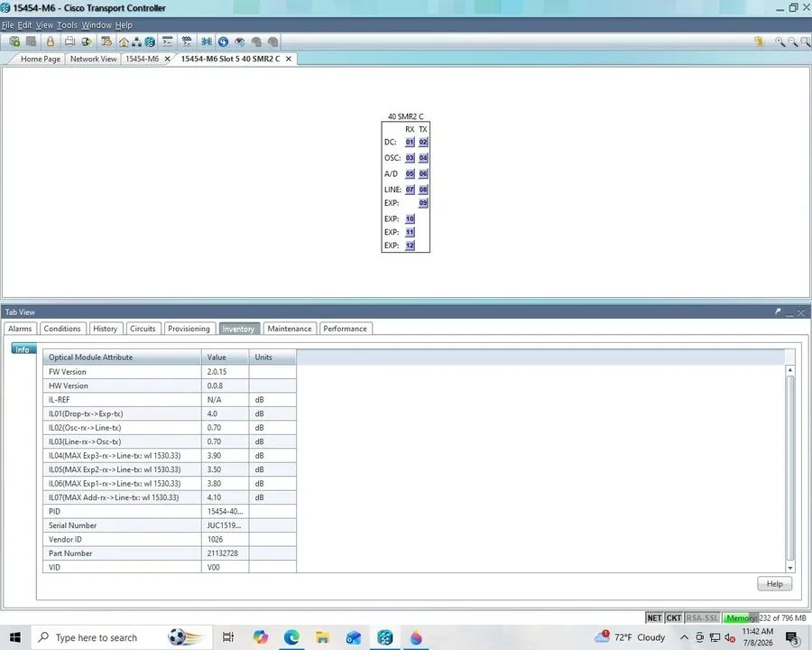Show hidden system tray icons

(684, 637)
